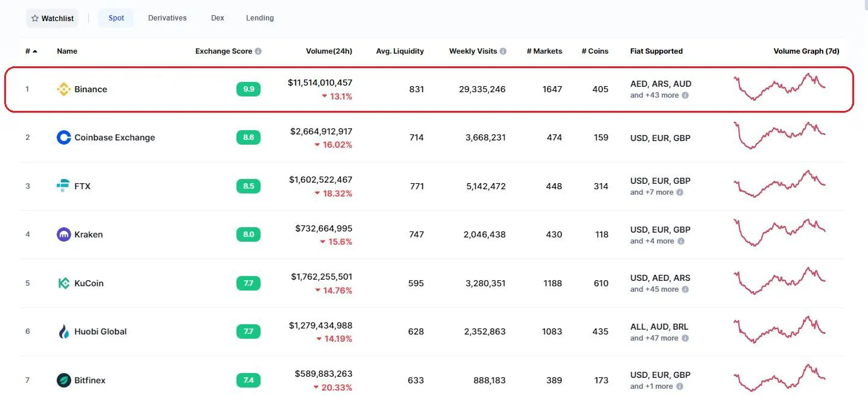Open the FTX exchange link
The height and width of the screenshot is (402, 868).
[83, 186]
